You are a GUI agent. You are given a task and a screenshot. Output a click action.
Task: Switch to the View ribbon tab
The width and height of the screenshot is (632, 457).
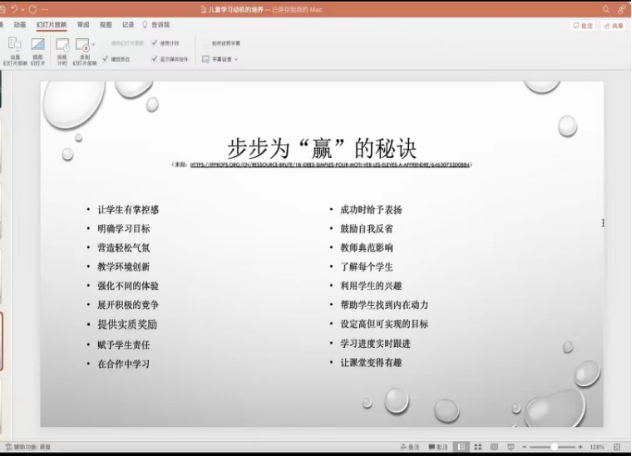105,24
